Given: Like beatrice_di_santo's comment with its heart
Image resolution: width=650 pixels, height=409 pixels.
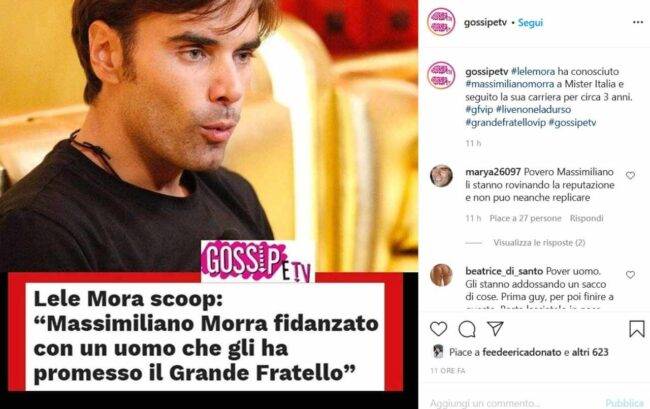Looking at the screenshot, I should coord(631,275).
